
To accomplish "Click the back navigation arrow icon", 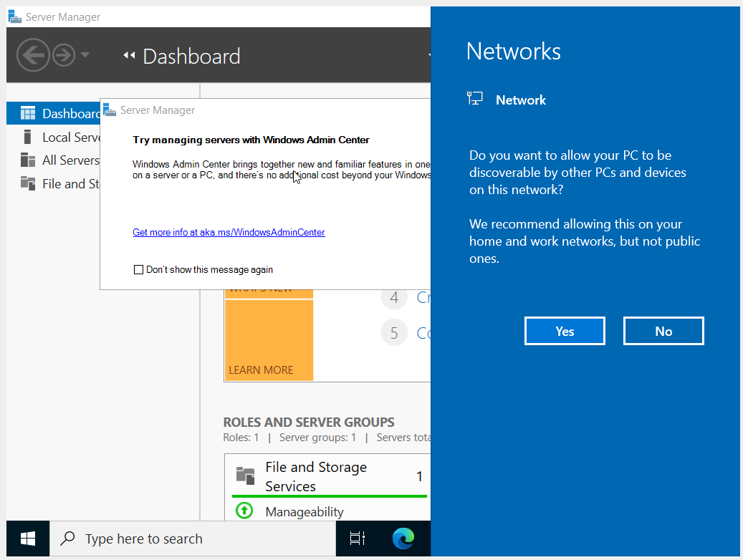I will tap(33, 55).
